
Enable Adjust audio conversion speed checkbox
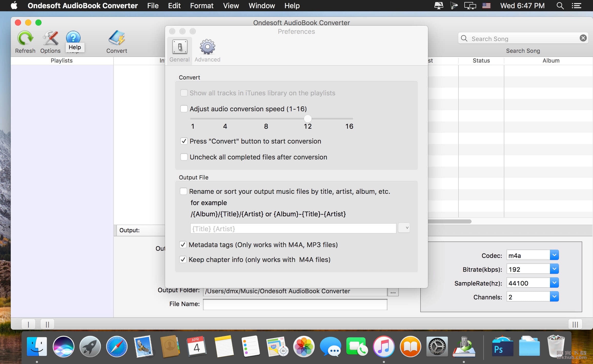point(184,109)
